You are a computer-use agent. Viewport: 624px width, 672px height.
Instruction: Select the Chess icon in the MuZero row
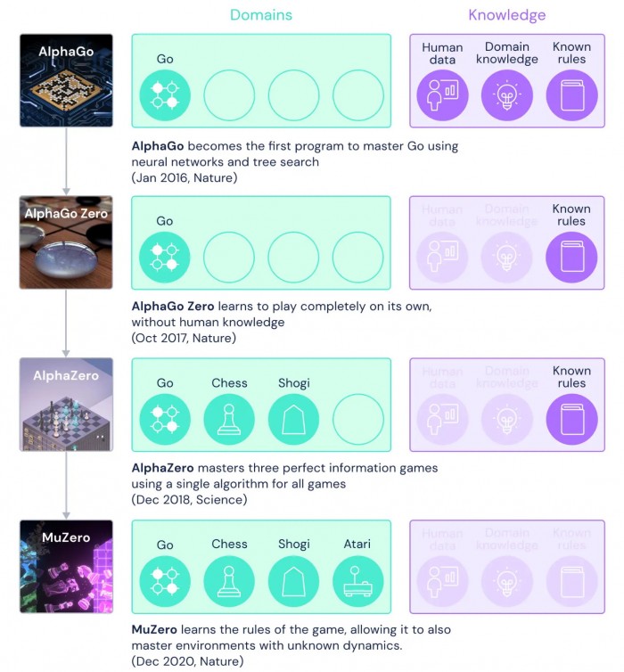(229, 581)
